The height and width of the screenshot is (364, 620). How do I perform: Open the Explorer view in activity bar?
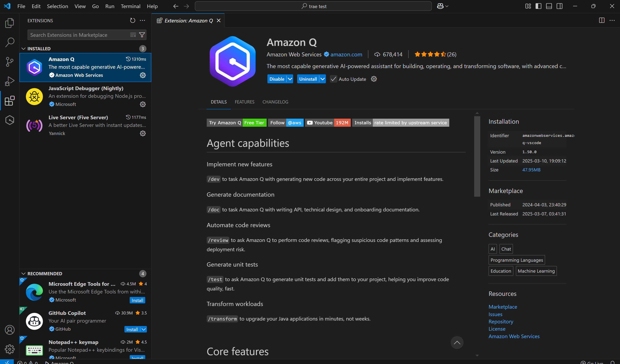coord(10,23)
